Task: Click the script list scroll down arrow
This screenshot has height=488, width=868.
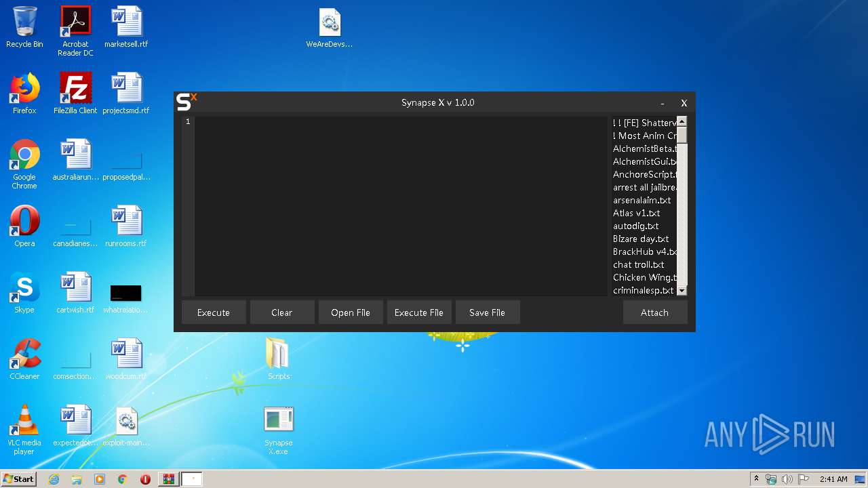Action: 682,291
